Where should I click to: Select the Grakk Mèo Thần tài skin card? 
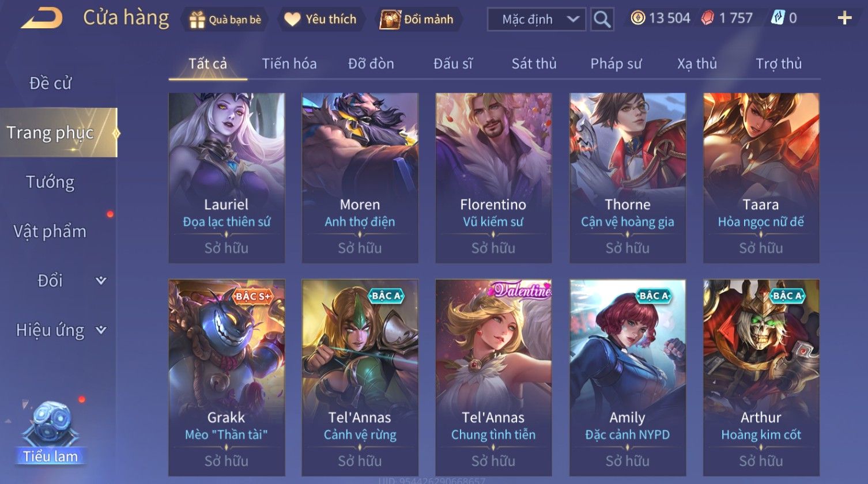[x=227, y=377]
